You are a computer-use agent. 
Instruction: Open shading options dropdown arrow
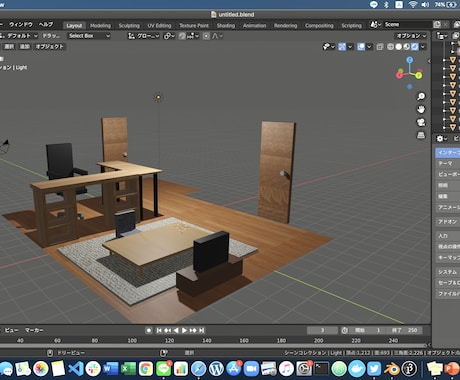(x=423, y=47)
